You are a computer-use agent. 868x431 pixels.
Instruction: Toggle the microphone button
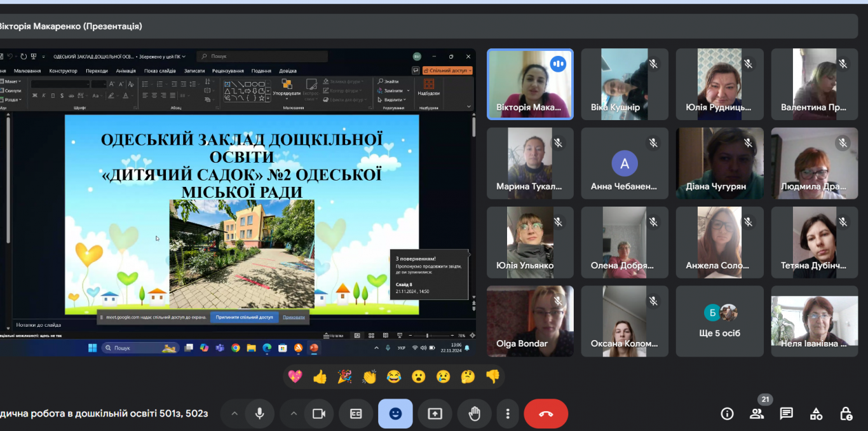(x=259, y=414)
